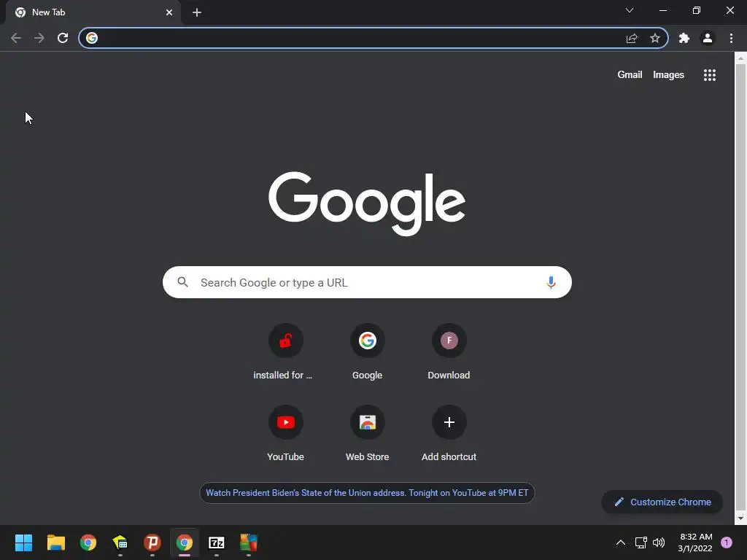
Task: Open the Web Store shortcut
Action: (368, 433)
